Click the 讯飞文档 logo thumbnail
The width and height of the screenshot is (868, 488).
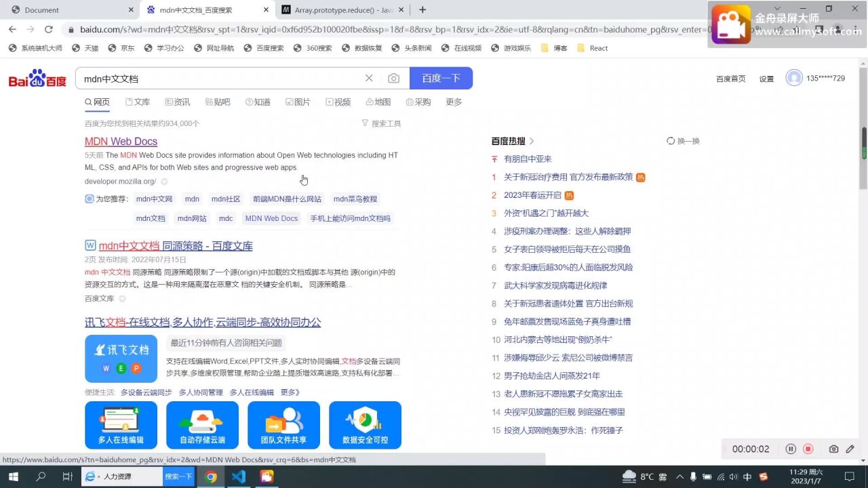pos(121,359)
